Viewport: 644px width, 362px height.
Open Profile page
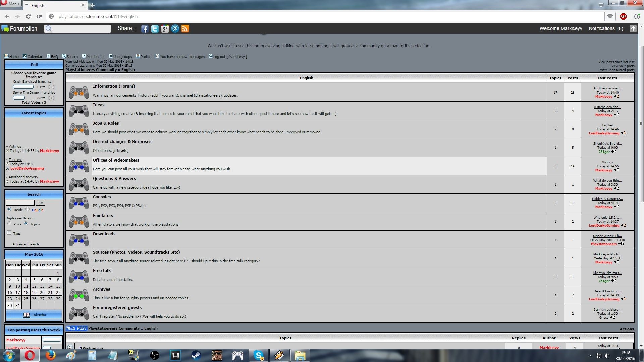tap(144, 56)
